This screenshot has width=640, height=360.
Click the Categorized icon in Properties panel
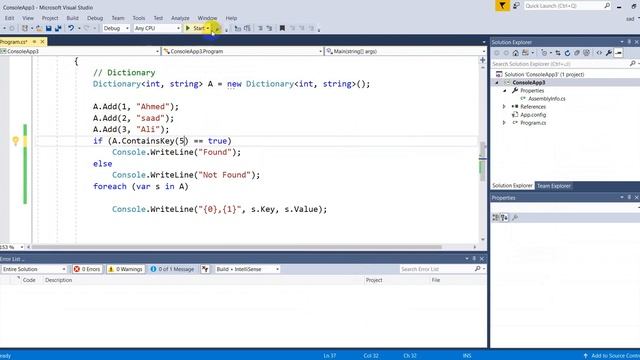pos(496,218)
